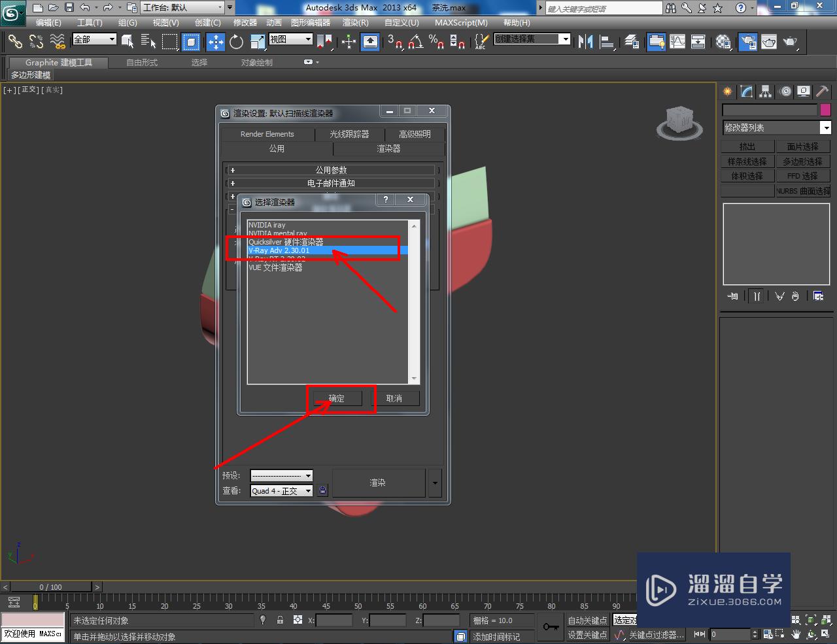Switch to the Hierarchy command panel tab
Viewport: 837px width, 644px height.
tap(766, 92)
